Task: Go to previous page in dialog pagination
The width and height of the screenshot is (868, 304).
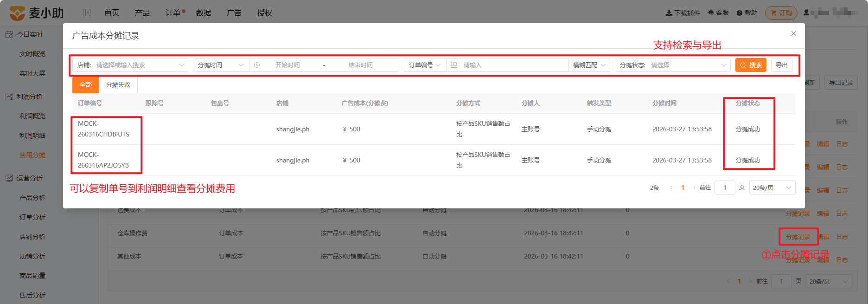Action: 671,188
